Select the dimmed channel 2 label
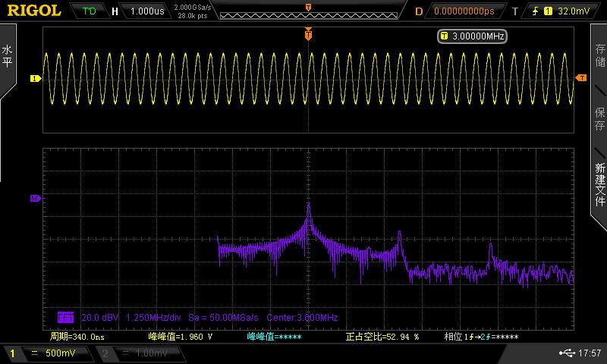 click(105, 353)
